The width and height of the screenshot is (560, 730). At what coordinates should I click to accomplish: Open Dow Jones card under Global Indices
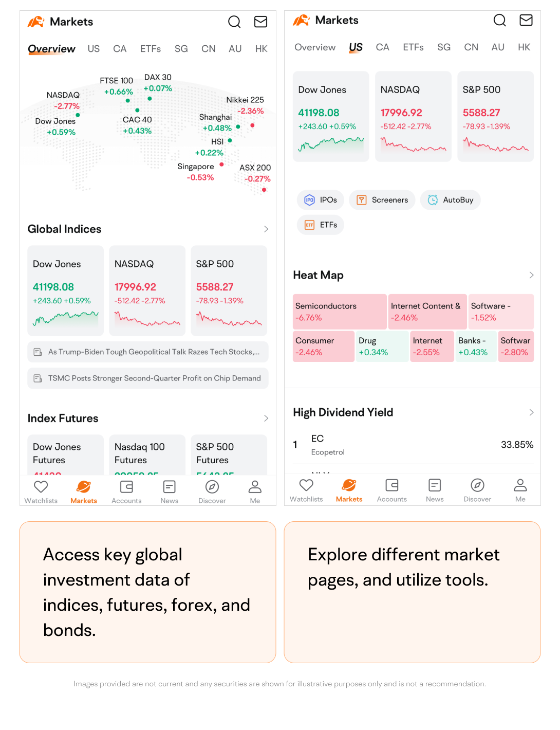pyautogui.click(x=65, y=291)
